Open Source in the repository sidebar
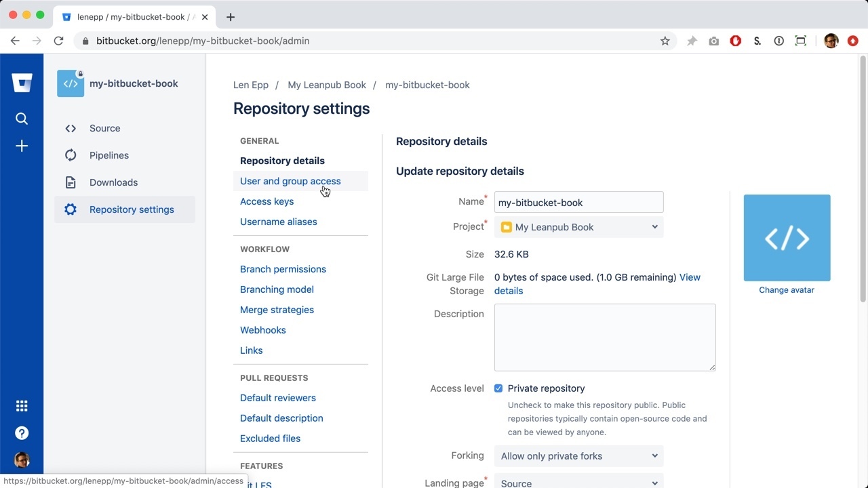868x488 pixels. click(125, 128)
